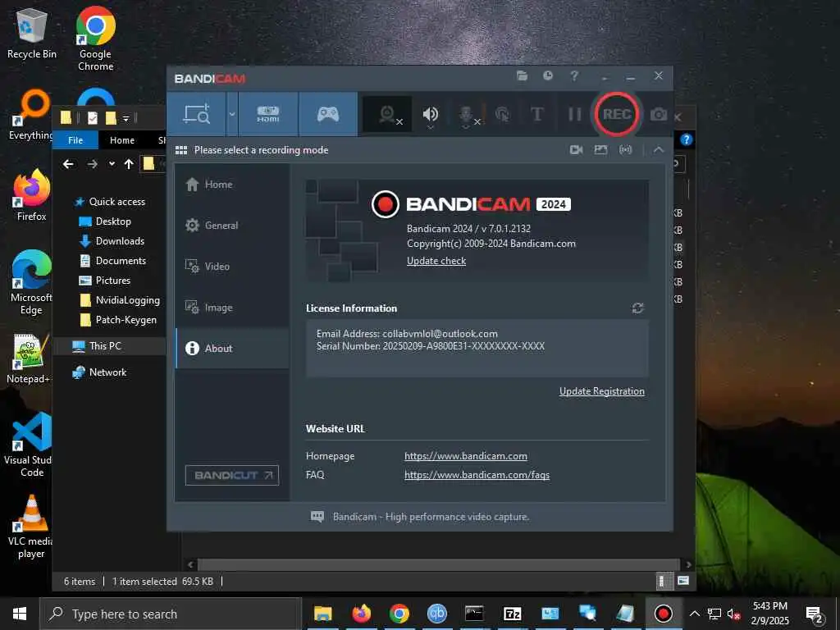Open audios list broadcast icon
This screenshot has width=840, height=630.
pyautogui.click(x=625, y=149)
